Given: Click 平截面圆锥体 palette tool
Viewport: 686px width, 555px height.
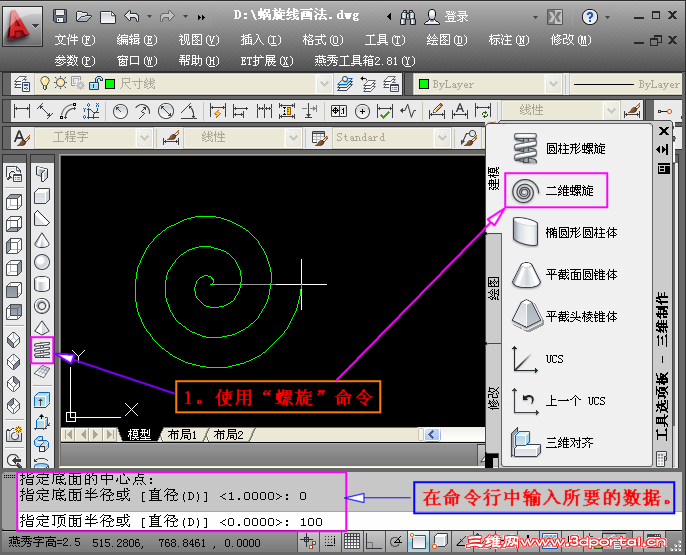Looking at the screenshot, I should pyautogui.click(x=564, y=274).
